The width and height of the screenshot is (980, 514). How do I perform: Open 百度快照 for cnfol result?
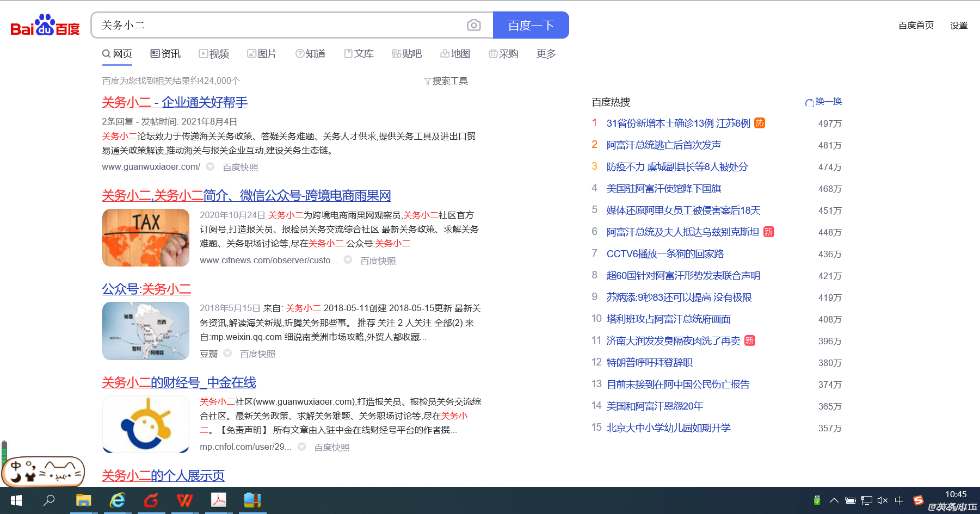(331, 447)
